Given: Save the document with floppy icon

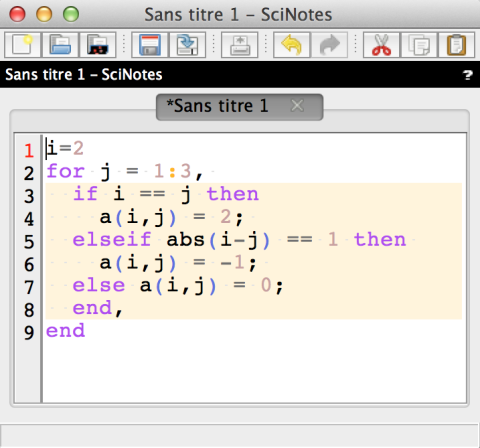Looking at the screenshot, I should [150, 45].
